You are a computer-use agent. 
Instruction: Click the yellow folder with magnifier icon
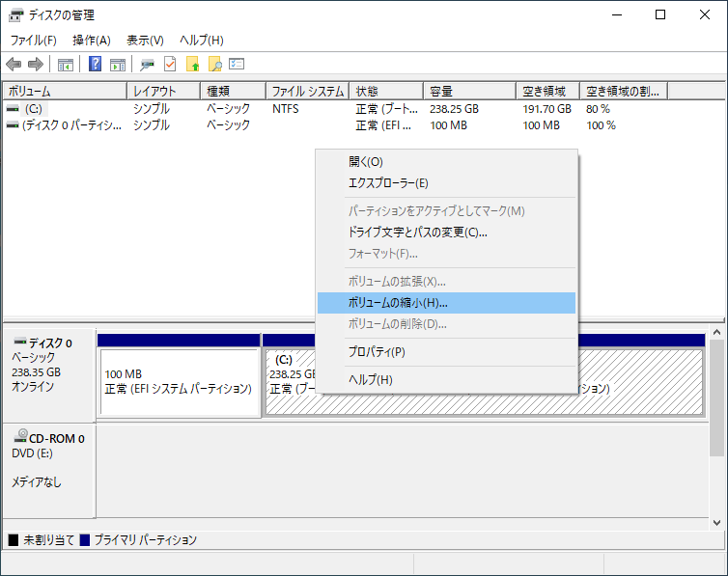[x=215, y=65]
